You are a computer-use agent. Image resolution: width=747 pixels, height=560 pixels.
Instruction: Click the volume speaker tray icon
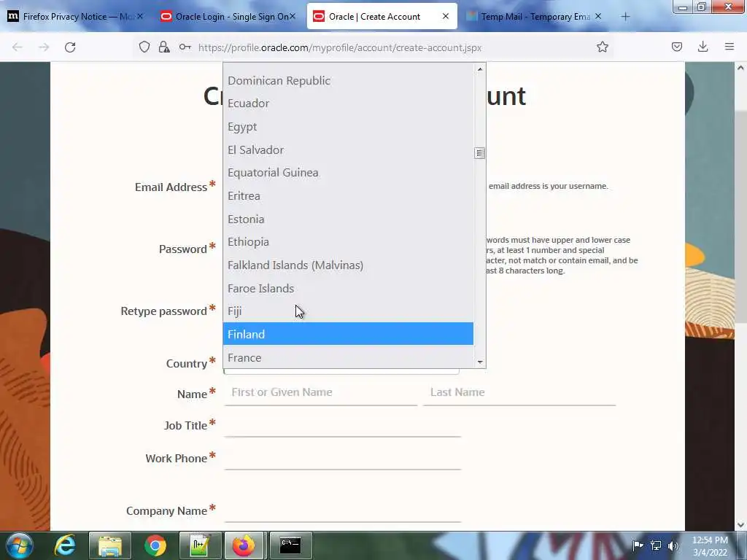pyautogui.click(x=673, y=545)
